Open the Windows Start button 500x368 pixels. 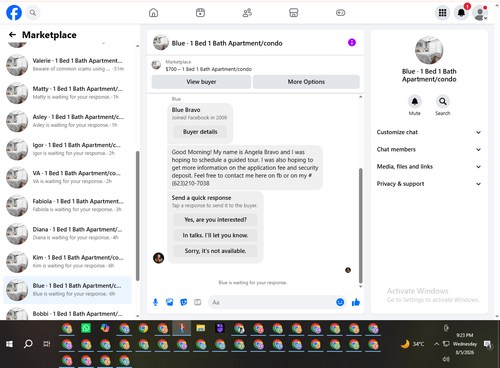tap(9, 344)
